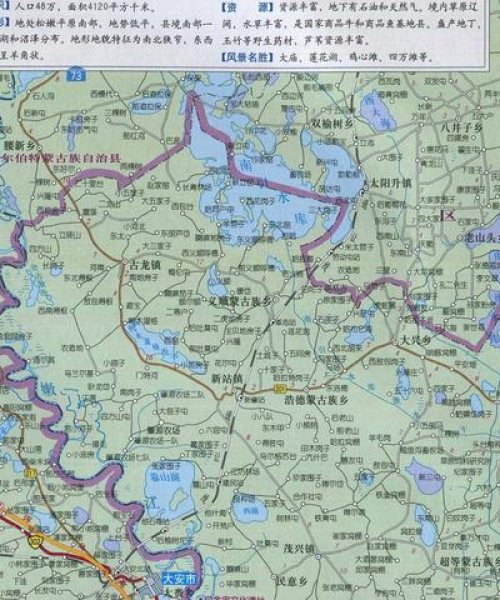Image resolution: width=500 pixels, height=600 pixels.
Task: Click the 大兴乡 label
Action: tap(415, 340)
